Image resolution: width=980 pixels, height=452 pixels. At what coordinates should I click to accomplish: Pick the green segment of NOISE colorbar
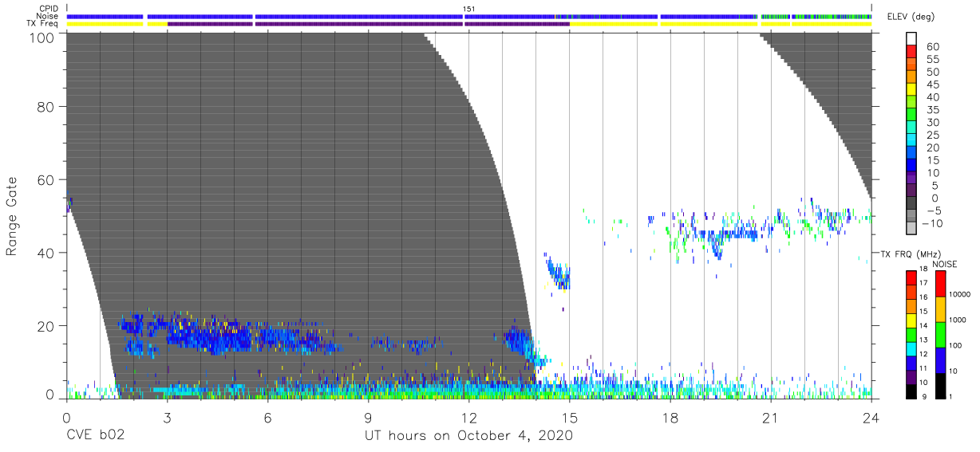click(x=939, y=333)
